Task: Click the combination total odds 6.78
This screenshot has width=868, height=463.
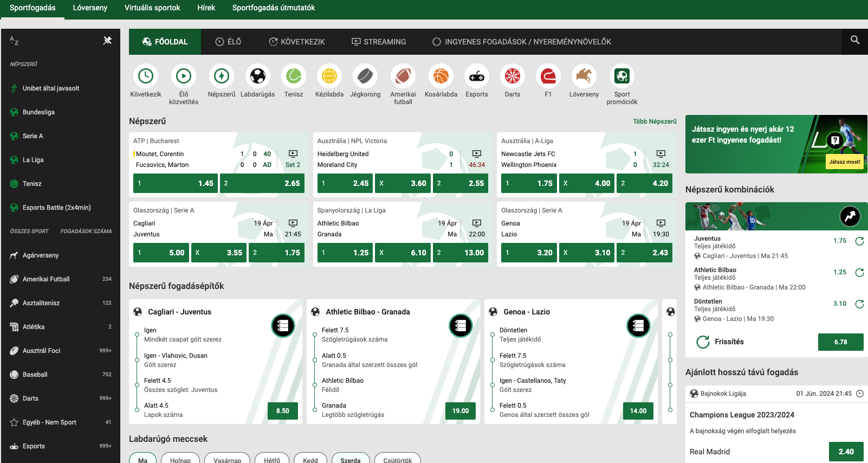Action: tap(841, 342)
